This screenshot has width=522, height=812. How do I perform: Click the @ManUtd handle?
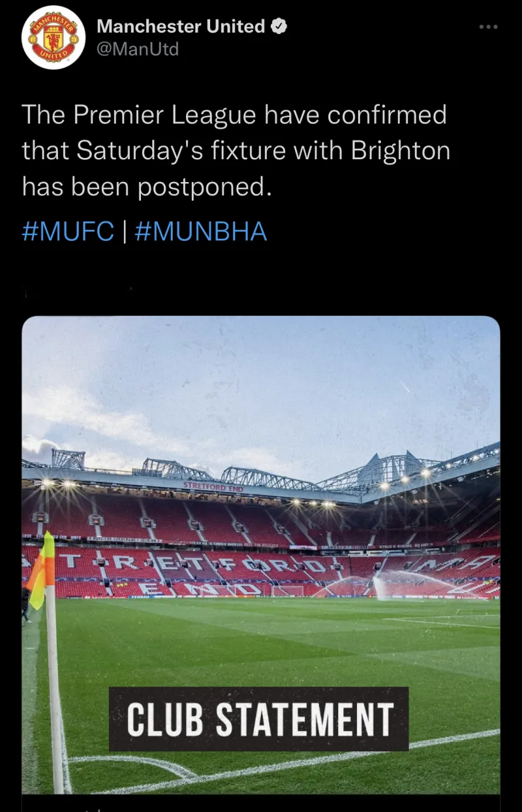pyautogui.click(x=138, y=50)
